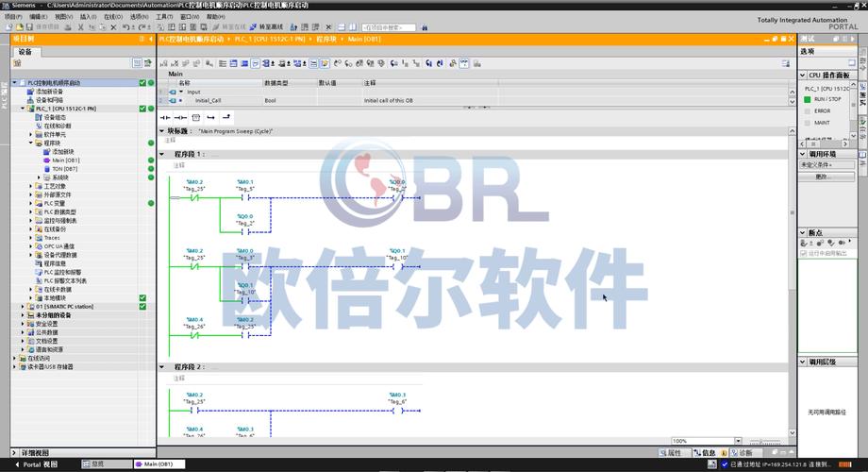Click the 转至离线 (go offline) toolbar button
Image resolution: width=868 pixels, height=472 pixels.
click(x=266, y=26)
